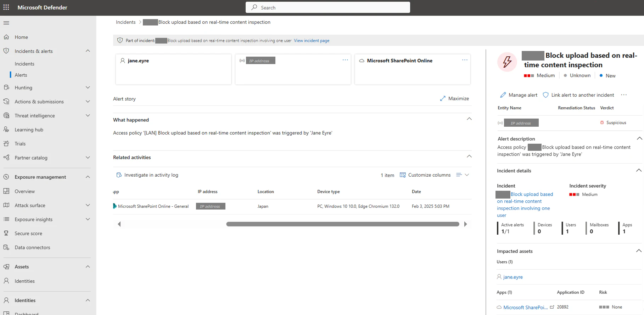Click the Learning hub icon
644x315 pixels.
[x=6, y=130]
